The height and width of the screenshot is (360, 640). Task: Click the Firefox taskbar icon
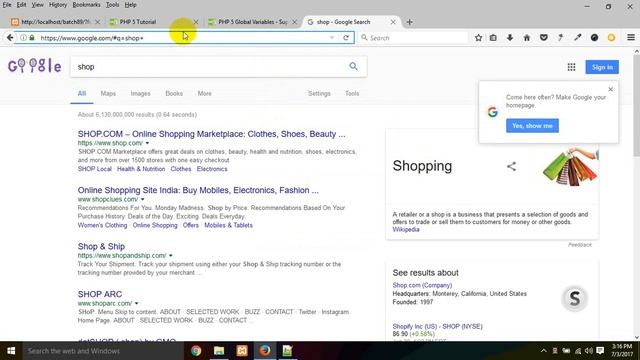(x=264, y=351)
